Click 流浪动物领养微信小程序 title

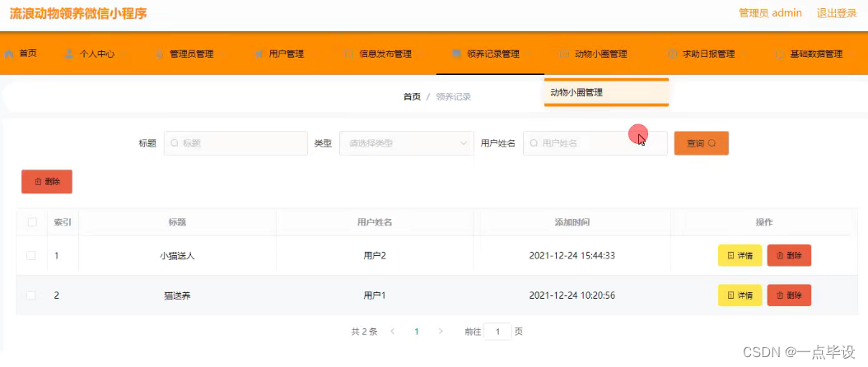pyautogui.click(x=78, y=13)
